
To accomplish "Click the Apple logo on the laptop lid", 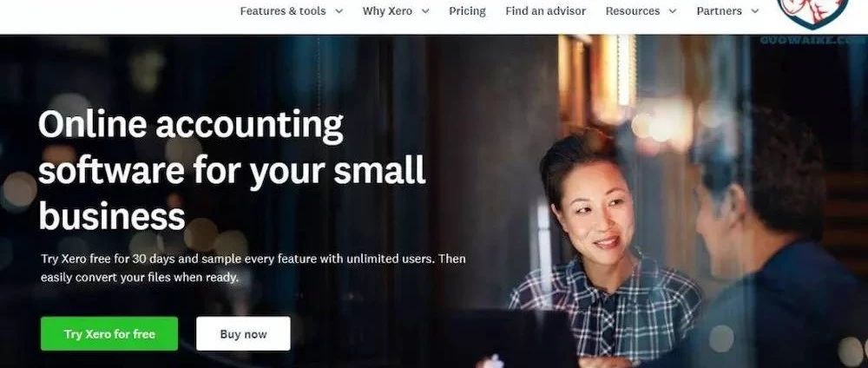I will (496, 361).
